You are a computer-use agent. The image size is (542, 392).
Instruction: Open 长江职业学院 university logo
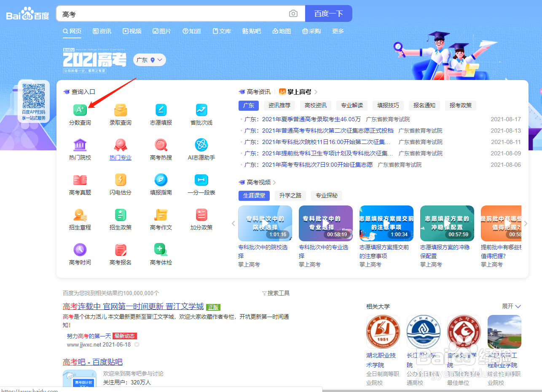pyautogui.click(x=424, y=332)
